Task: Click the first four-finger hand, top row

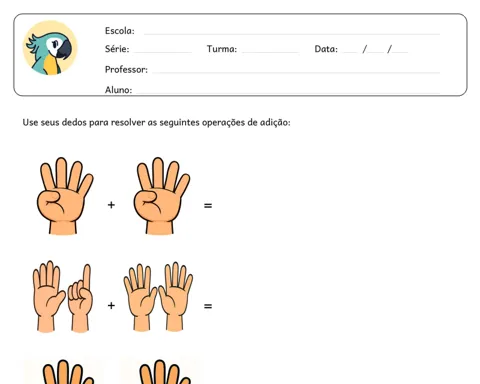Action: click(65, 196)
